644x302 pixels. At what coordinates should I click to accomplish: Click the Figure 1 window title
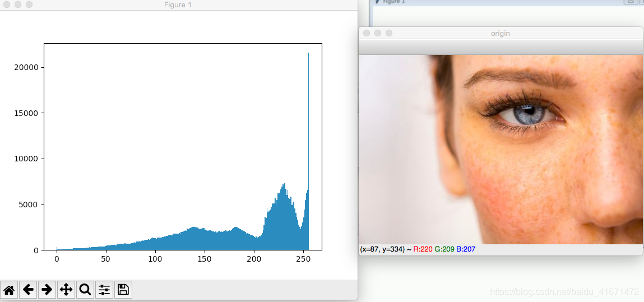click(178, 5)
